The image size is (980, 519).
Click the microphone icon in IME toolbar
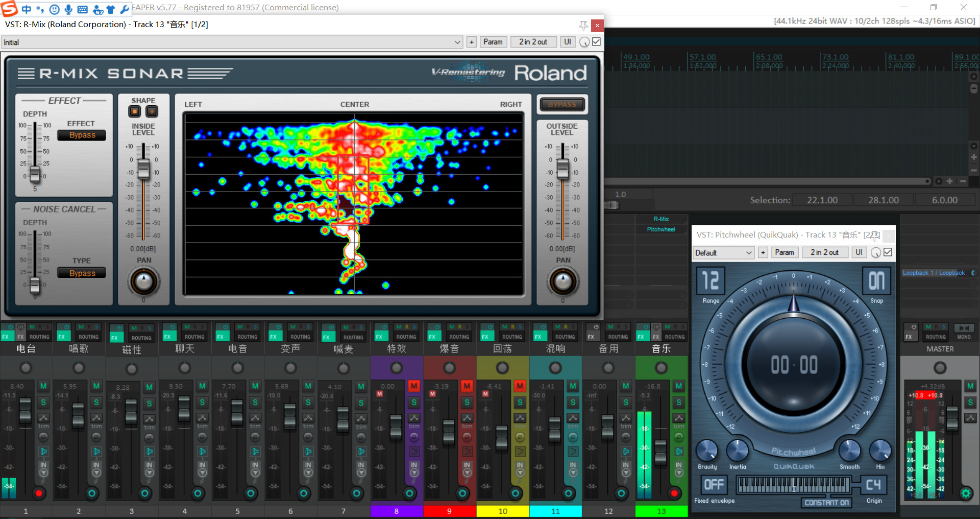point(68,9)
